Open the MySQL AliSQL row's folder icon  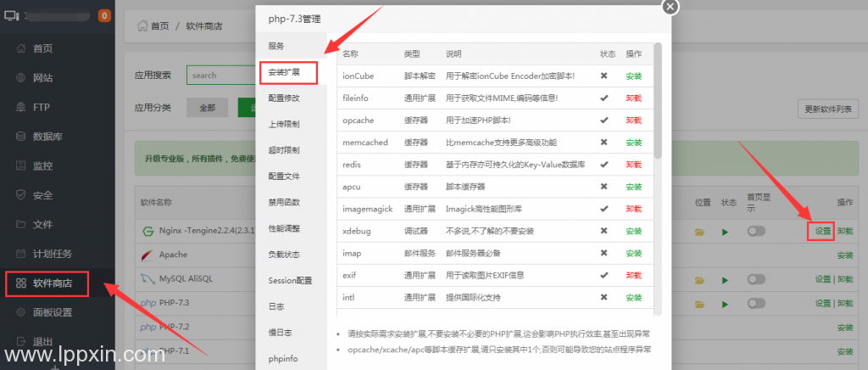pyautogui.click(x=699, y=280)
